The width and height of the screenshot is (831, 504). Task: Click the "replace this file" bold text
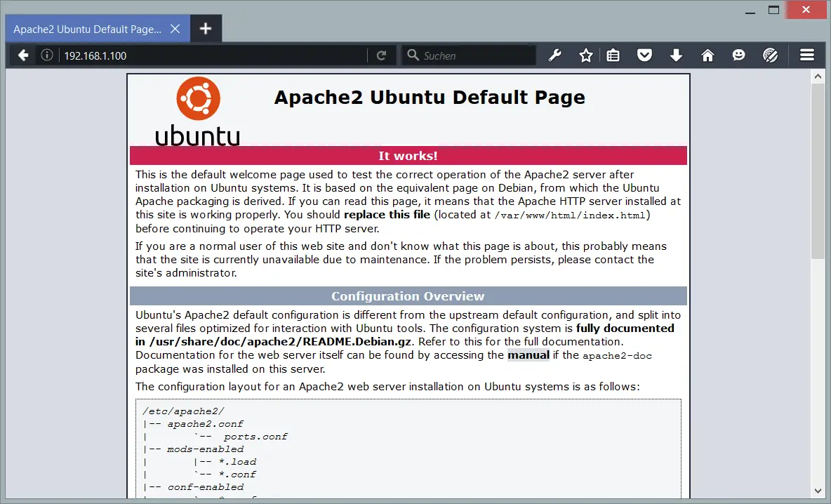[387, 214]
